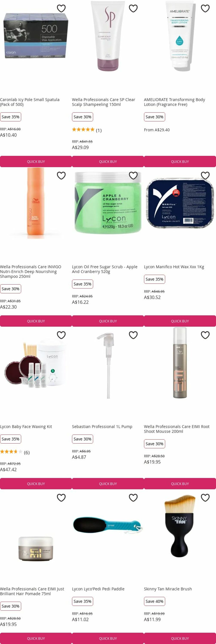Add Lycon Baby Face Waxing Kit to favorites

[x=61, y=335]
